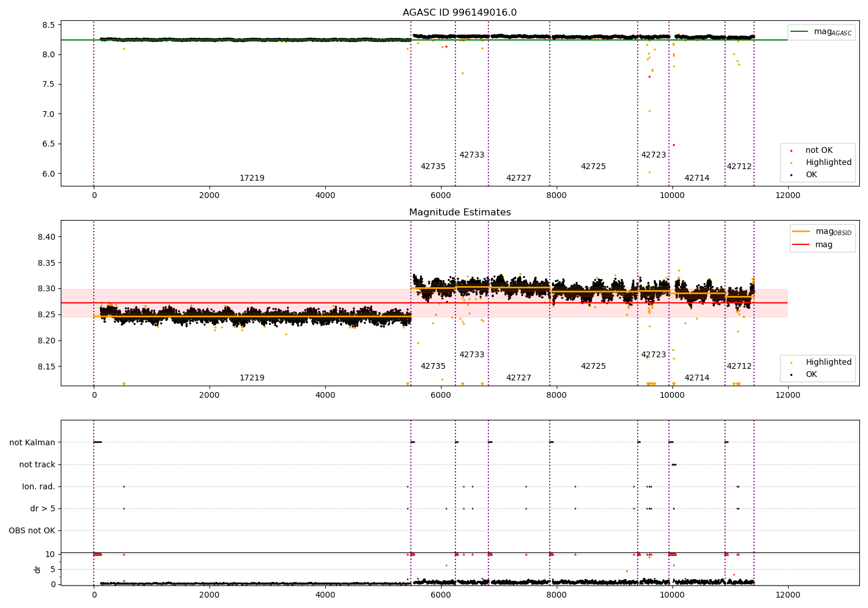Image resolution: width=868 pixels, height=608 pixels.
Task: Click the 'Ion. rad.' y-axis label
Action: click(39, 487)
